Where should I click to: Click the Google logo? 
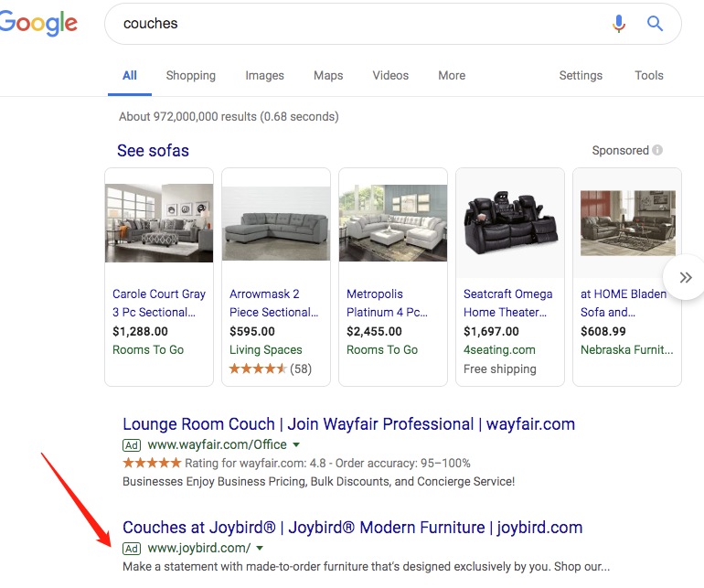pyautogui.click(x=38, y=24)
